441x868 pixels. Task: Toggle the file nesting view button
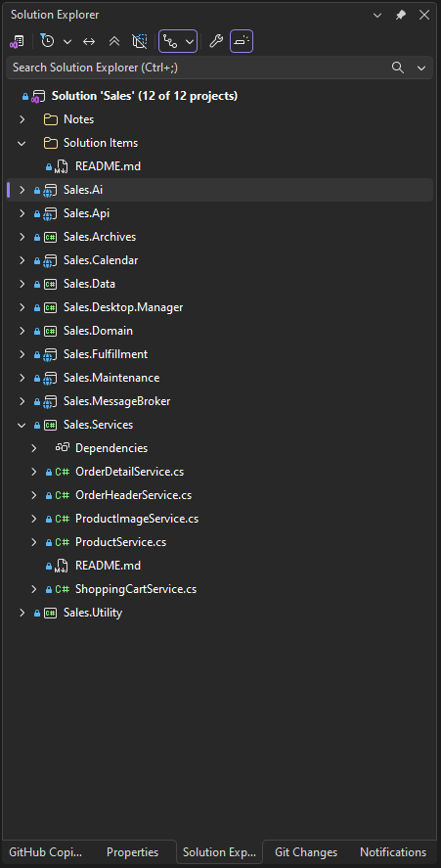[178, 41]
